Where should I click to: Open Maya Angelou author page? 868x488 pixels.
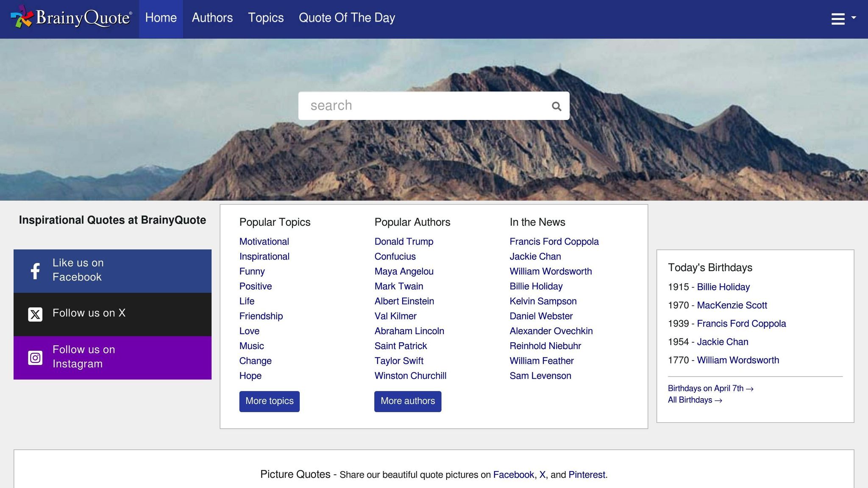[404, 271]
